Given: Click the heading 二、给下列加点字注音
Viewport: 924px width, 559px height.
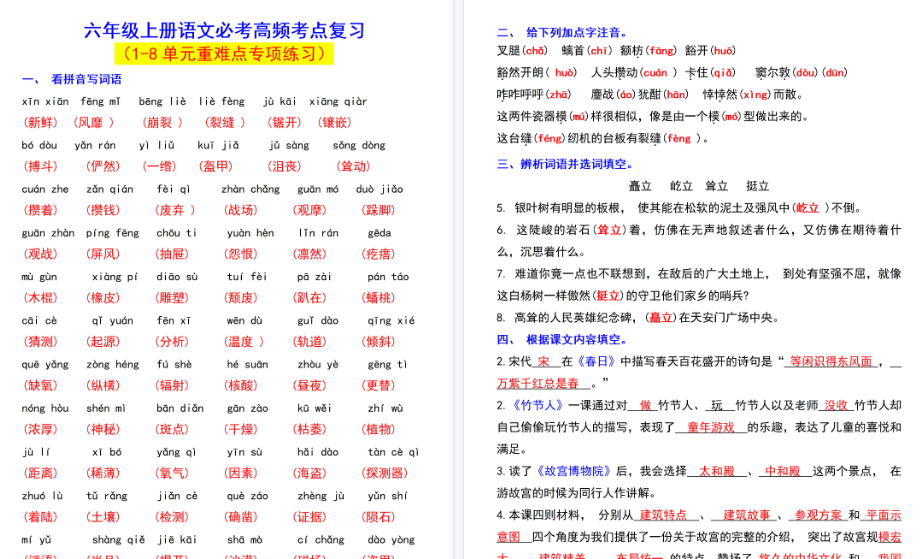Looking at the screenshot, I should pos(562,32).
